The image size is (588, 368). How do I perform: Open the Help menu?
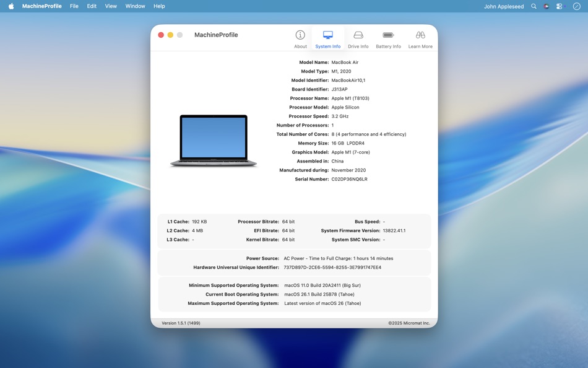tap(159, 6)
